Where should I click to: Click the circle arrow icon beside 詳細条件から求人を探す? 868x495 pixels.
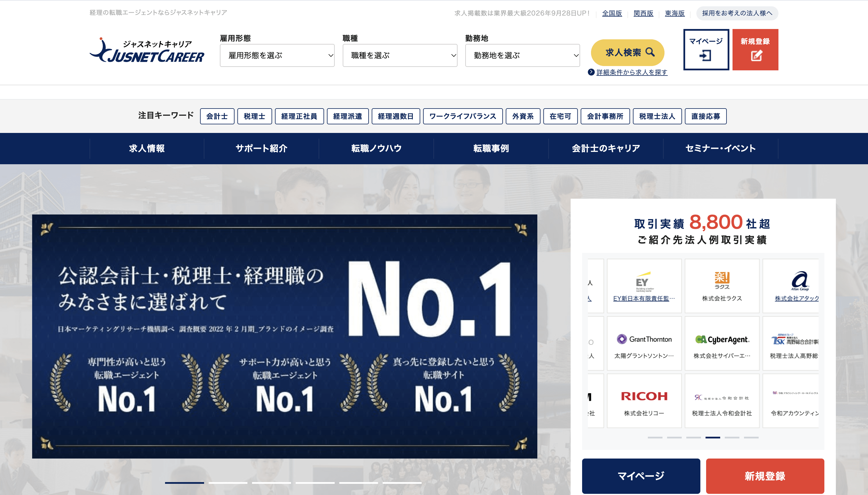pos(591,72)
